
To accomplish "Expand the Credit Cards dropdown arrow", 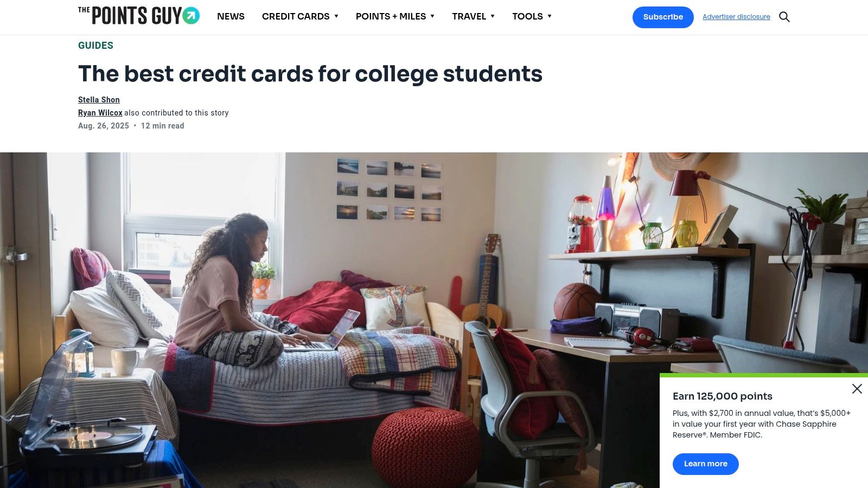I will click(336, 16).
